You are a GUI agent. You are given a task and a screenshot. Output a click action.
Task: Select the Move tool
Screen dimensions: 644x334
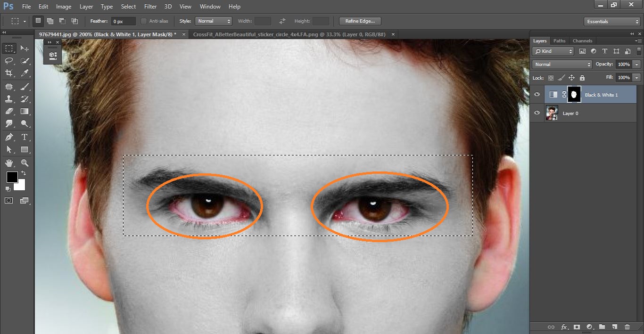pos(25,48)
